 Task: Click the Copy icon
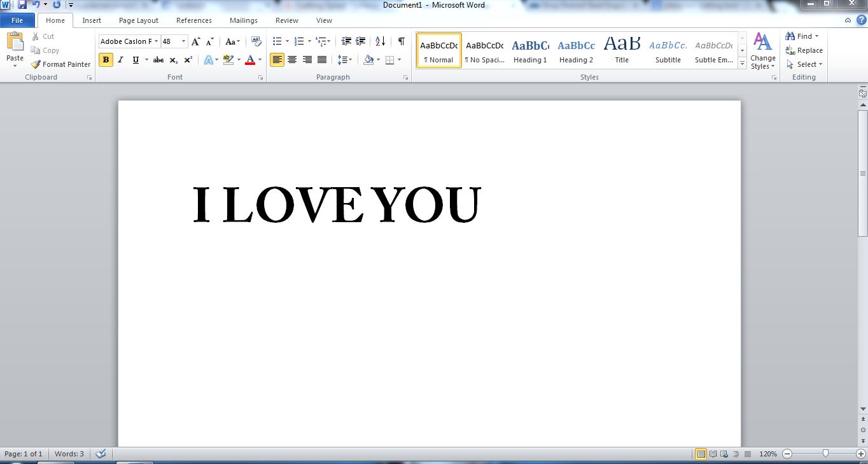click(36, 50)
